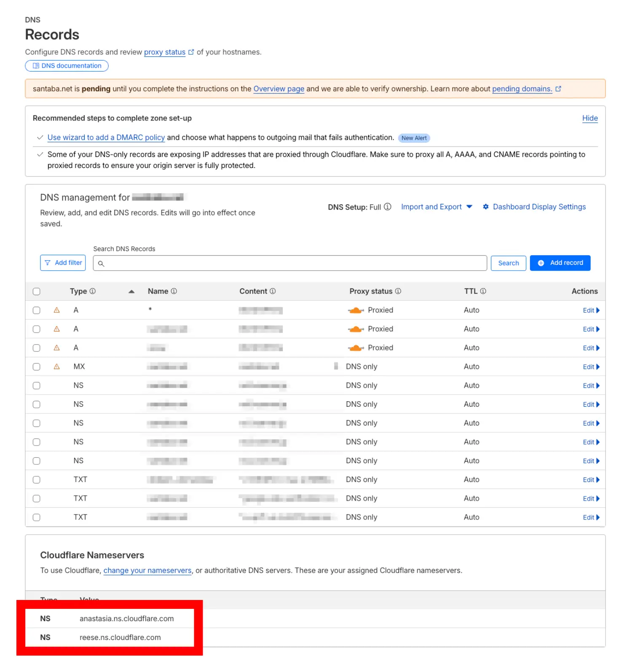Click the orange cloud on the wildcard A record

356,310
